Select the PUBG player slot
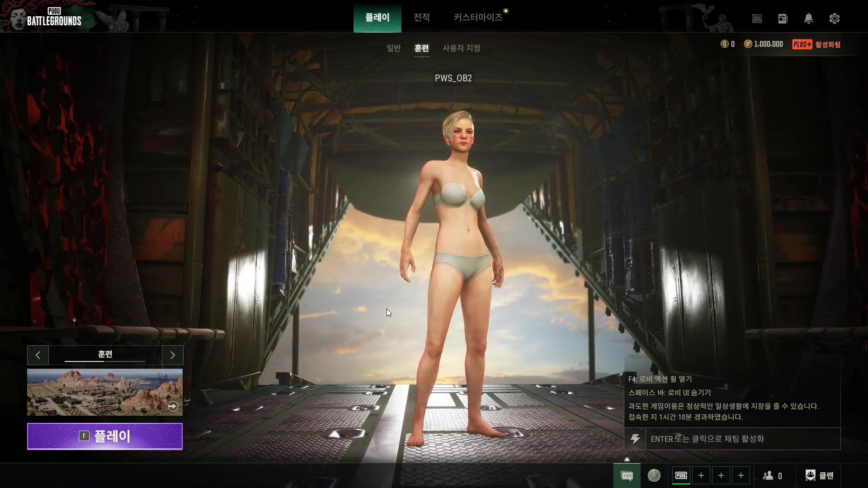Image resolution: width=868 pixels, height=488 pixels. 681,475
